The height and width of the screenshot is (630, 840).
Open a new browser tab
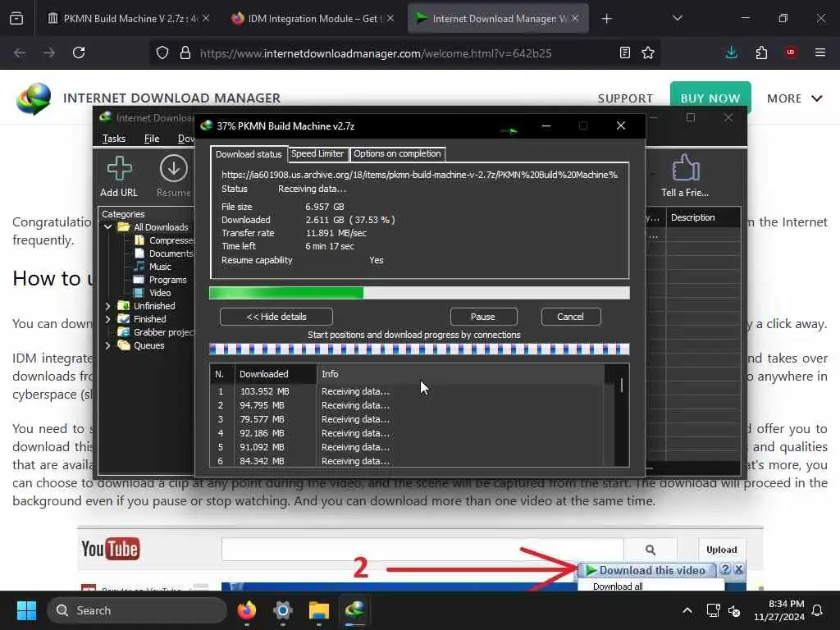click(606, 19)
